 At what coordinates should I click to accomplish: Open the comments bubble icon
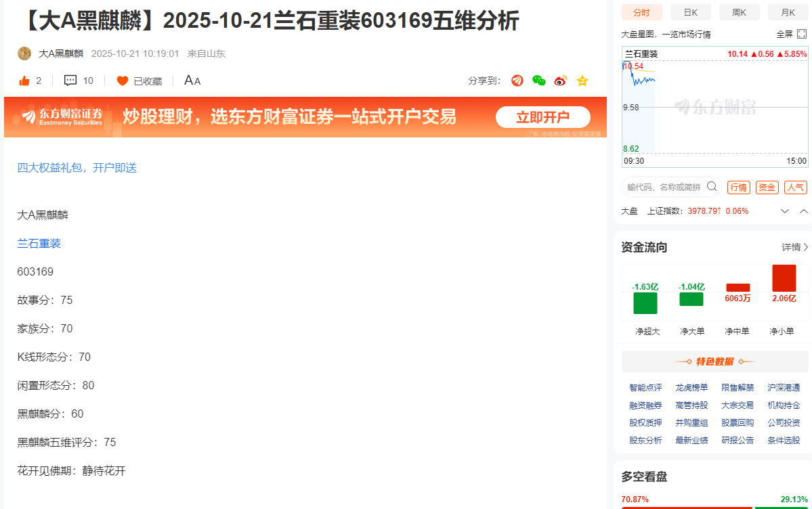click(x=70, y=81)
